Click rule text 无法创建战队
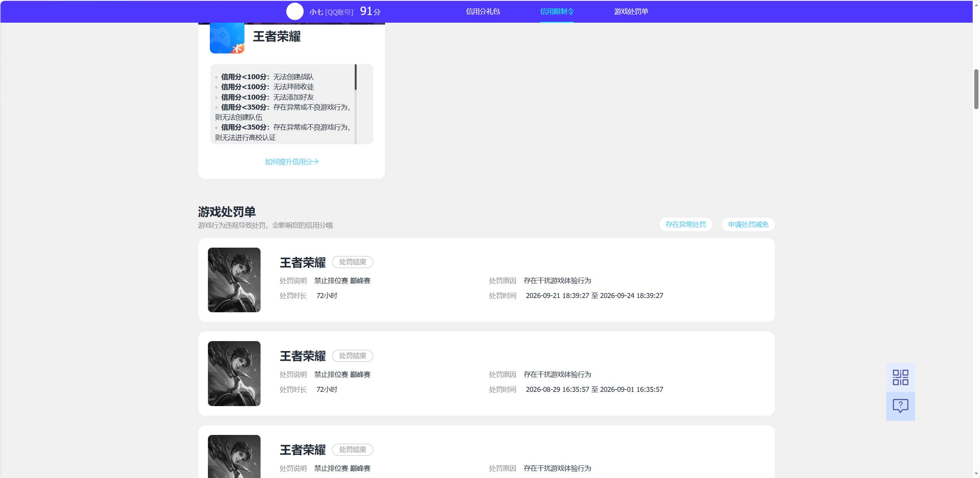Image resolution: width=980 pixels, height=478 pixels. point(294,77)
